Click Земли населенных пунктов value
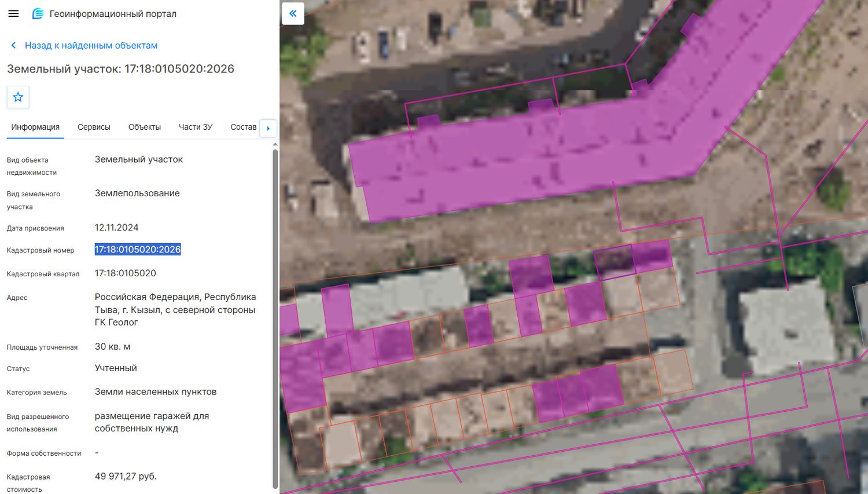This screenshot has height=494, width=868. tap(156, 392)
